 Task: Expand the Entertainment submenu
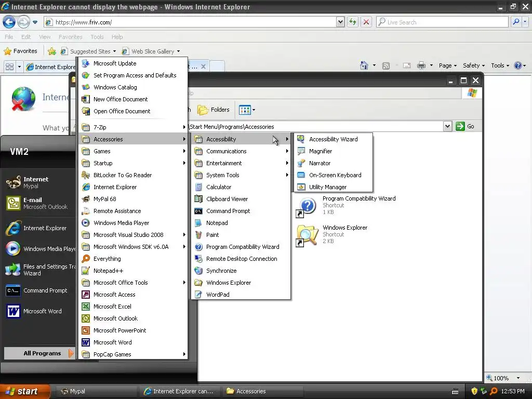click(241, 163)
